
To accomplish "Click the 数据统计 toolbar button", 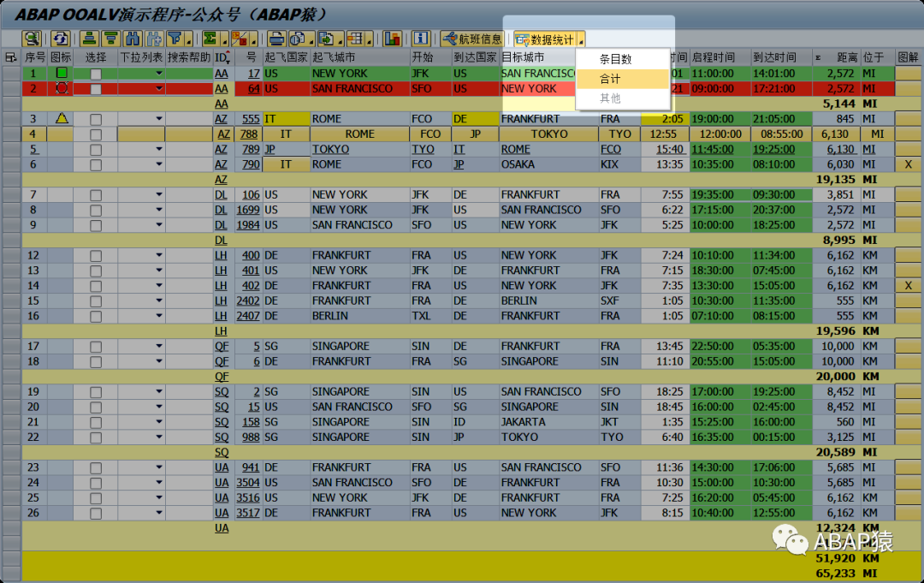I will 545,39.
